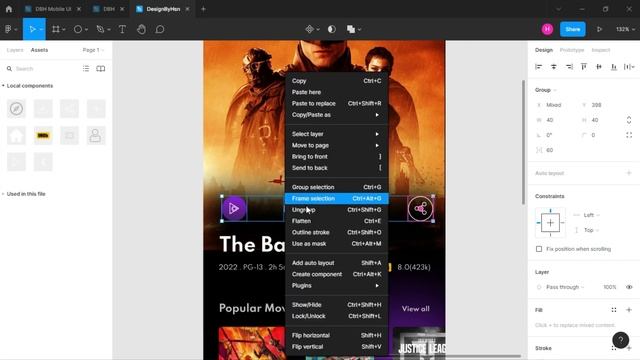
Task: Click the independent corners icon
Action: (x=629, y=135)
